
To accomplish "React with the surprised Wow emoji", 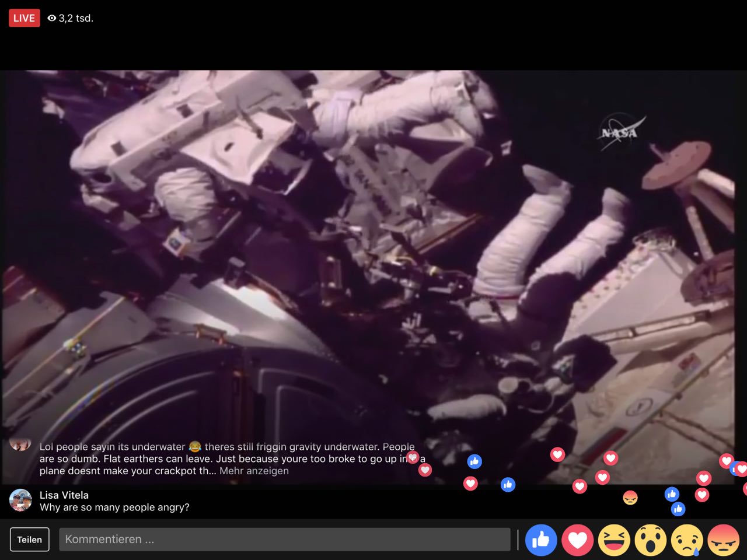I will click(650, 540).
